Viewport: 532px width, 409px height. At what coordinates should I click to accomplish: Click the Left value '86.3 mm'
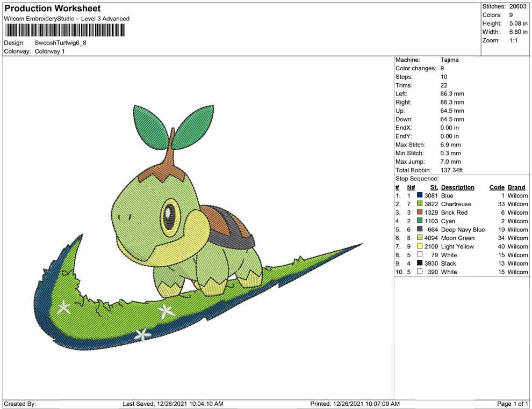452,94
